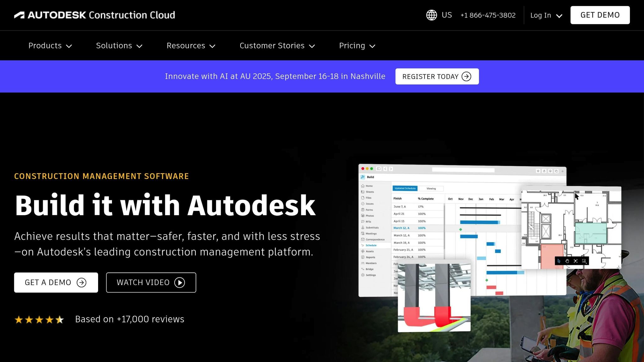
Task: Click the fit-to-view tool on floor plan toolbar
Action: 576,261
